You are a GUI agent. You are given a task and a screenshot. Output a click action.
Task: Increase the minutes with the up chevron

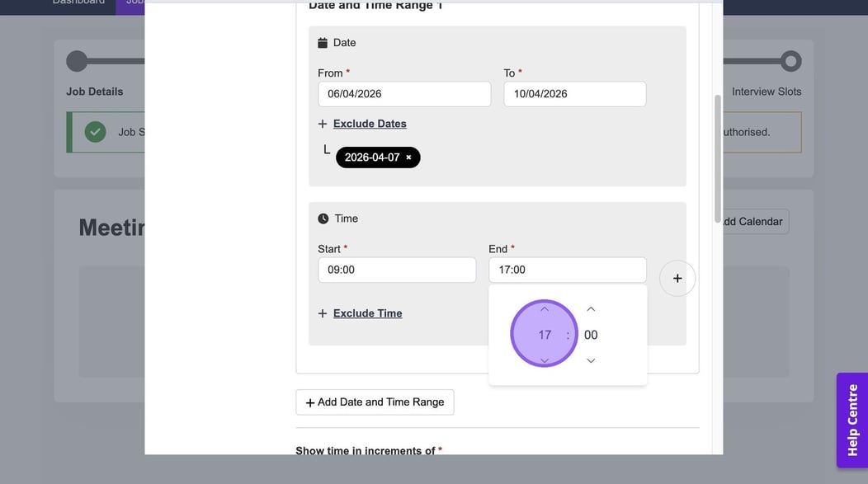point(591,309)
